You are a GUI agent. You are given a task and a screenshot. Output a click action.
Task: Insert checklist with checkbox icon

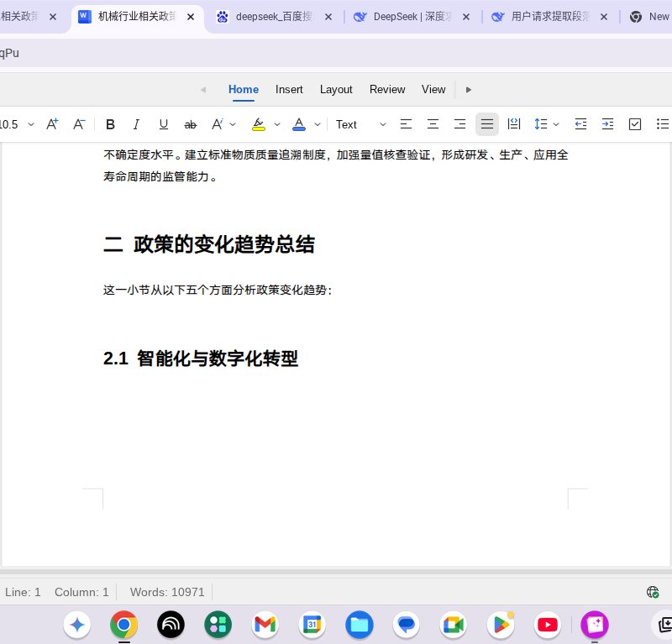(x=635, y=125)
